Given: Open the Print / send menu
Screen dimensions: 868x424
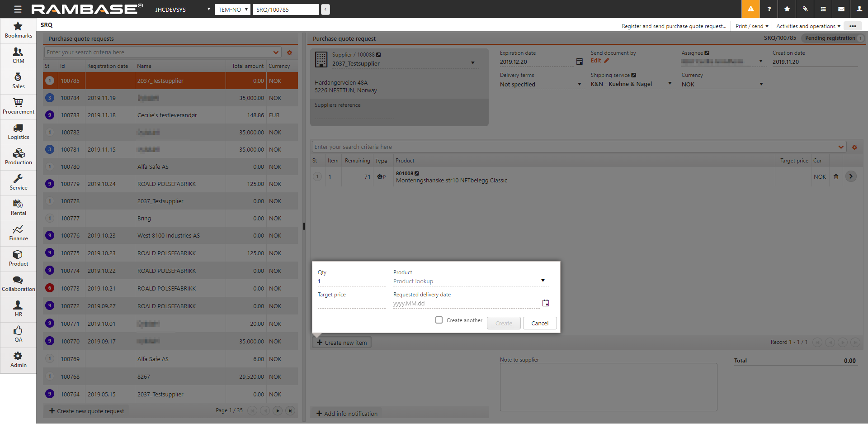Looking at the screenshot, I should 752,26.
